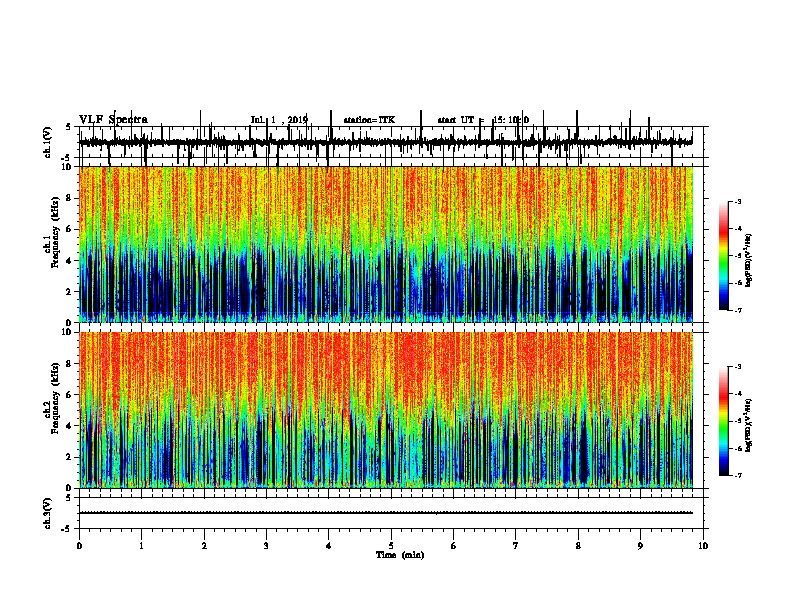Click the flat ch.3 voltage trace
The image size is (792, 612).
click(386, 513)
